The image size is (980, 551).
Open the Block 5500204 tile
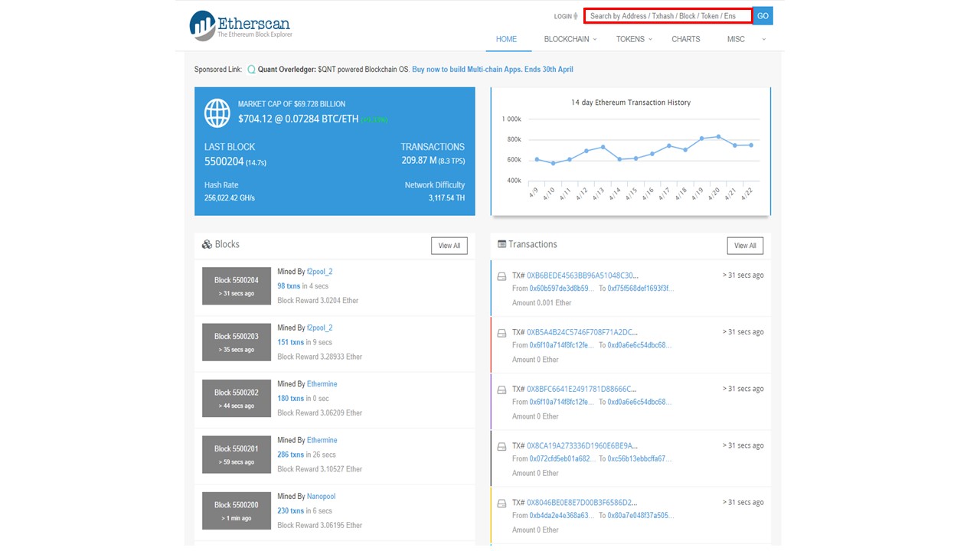pyautogui.click(x=237, y=286)
